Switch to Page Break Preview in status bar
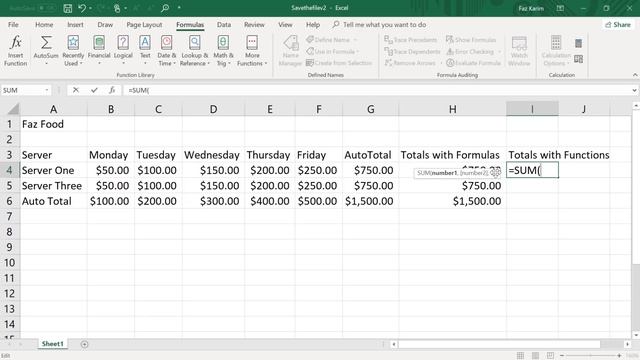The image size is (640, 360). [550, 356]
